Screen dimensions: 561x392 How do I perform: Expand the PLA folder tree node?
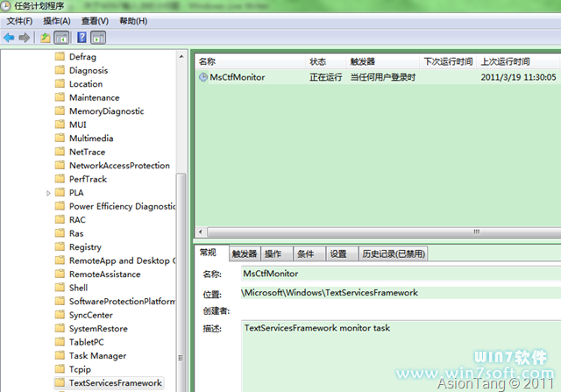pos(48,193)
